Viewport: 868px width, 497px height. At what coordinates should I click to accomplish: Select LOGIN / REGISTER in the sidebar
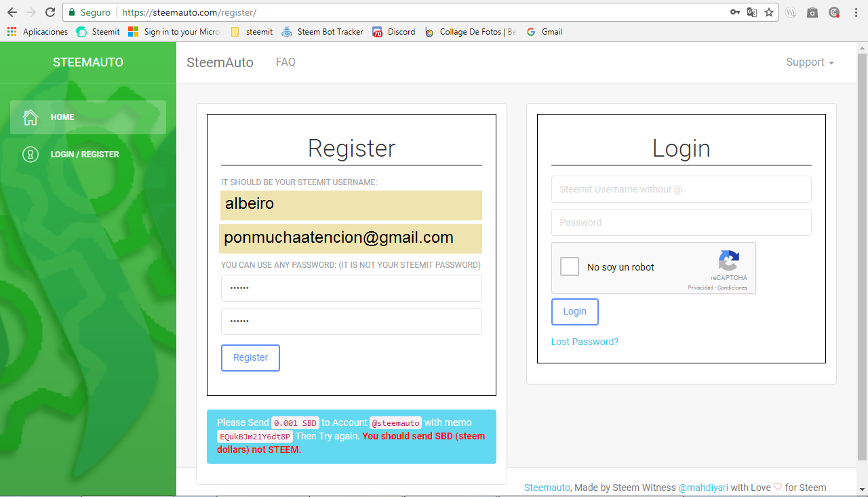click(x=88, y=155)
